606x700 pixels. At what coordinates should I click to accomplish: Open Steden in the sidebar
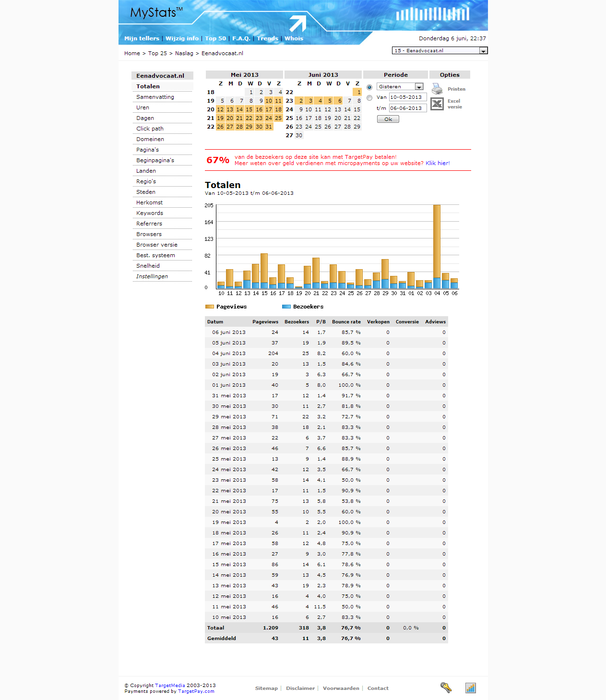(146, 192)
